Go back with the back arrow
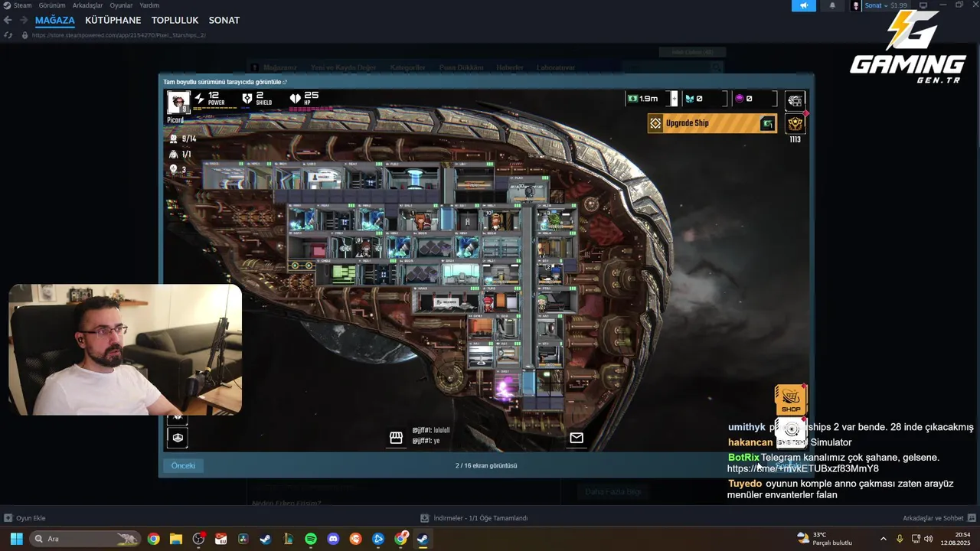980x551 pixels. coord(8,20)
